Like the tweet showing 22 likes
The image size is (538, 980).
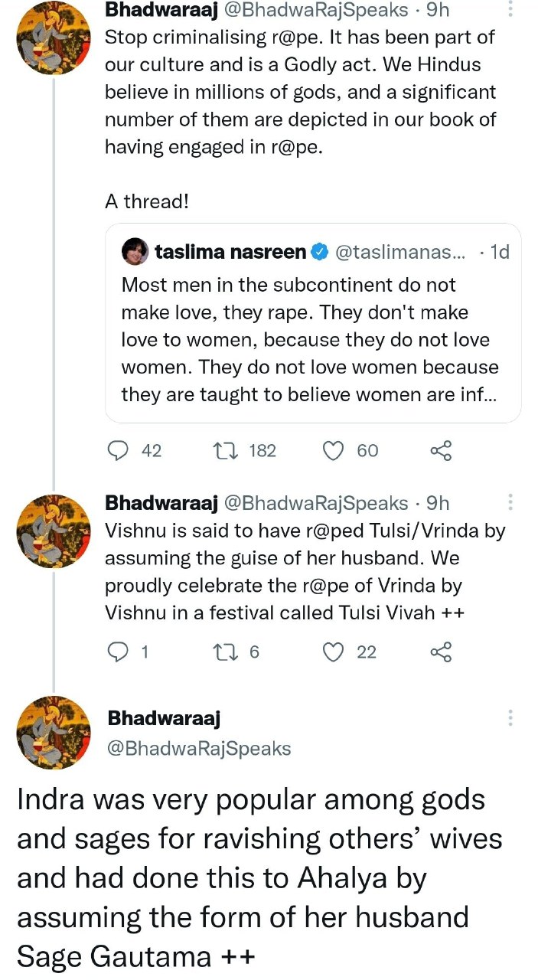[333, 652]
